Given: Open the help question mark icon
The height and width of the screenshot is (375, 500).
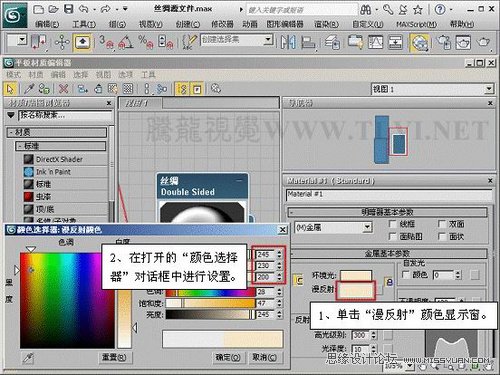Looking at the screenshot, I should pyautogui.click(x=440, y=10).
